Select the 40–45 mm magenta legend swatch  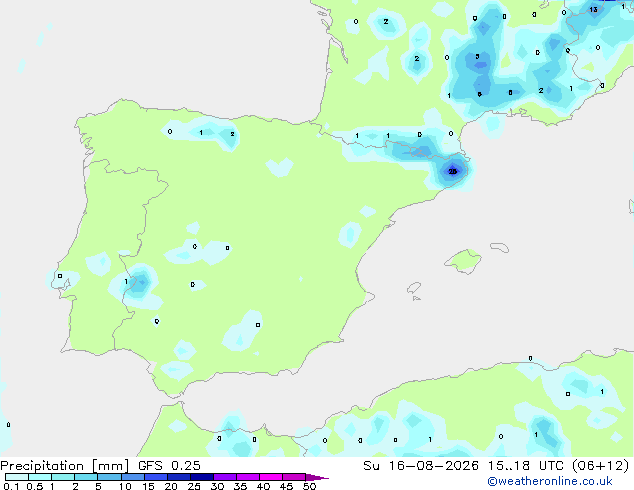271,477
